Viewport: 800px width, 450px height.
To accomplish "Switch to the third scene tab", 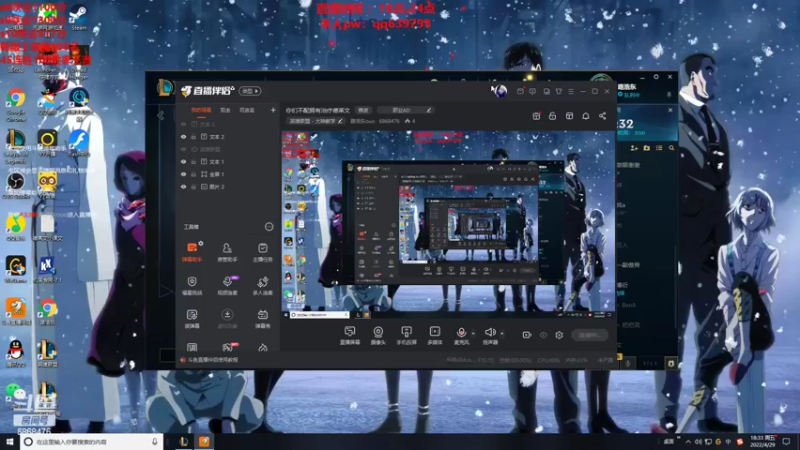I will click(x=247, y=110).
